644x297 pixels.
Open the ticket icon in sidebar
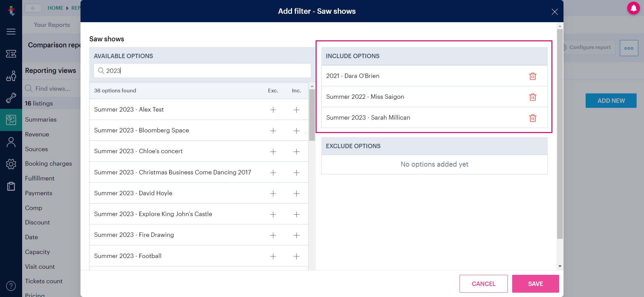(11, 54)
